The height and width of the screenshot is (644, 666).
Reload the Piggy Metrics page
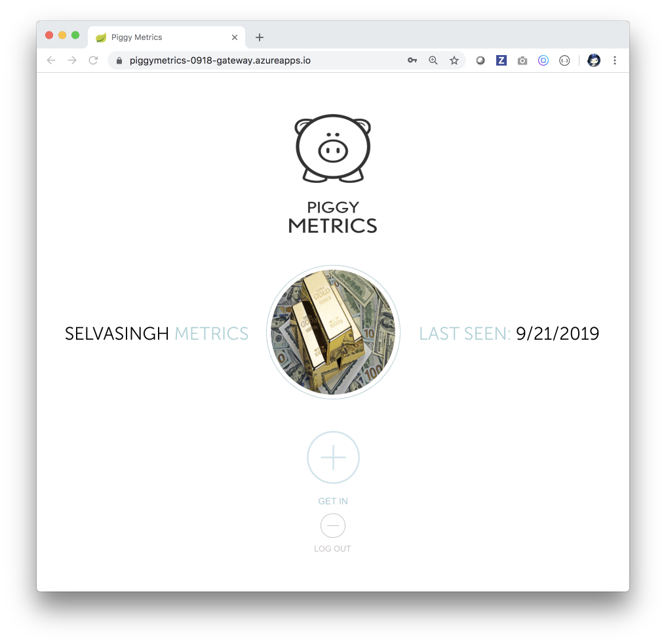click(x=94, y=60)
